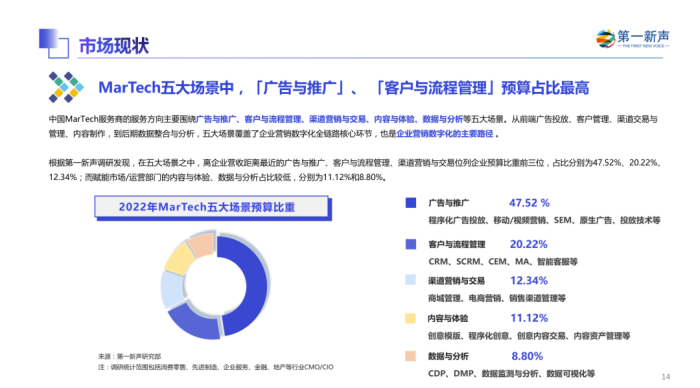700x388 pixels.
Task: Click the 广告与推广 legend label
Action: pos(449,203)
